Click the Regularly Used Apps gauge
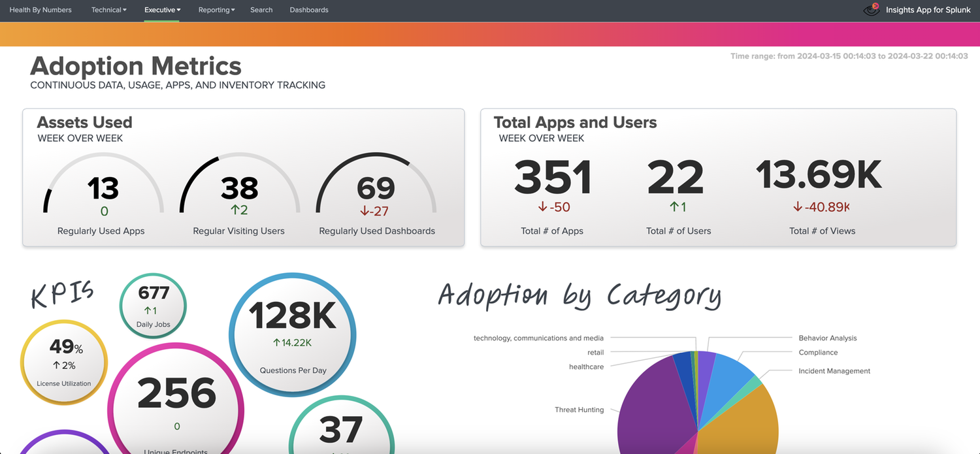 [103, 190]
